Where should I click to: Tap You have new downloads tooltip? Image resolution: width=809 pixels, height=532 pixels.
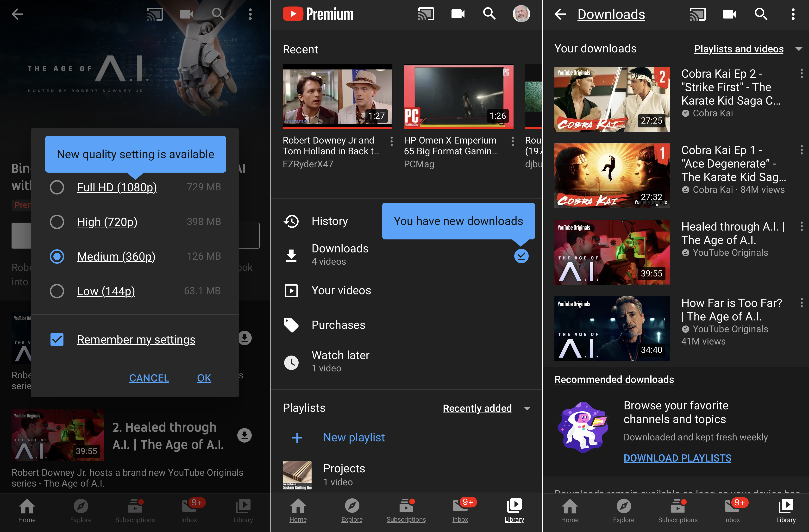(458, 221)
